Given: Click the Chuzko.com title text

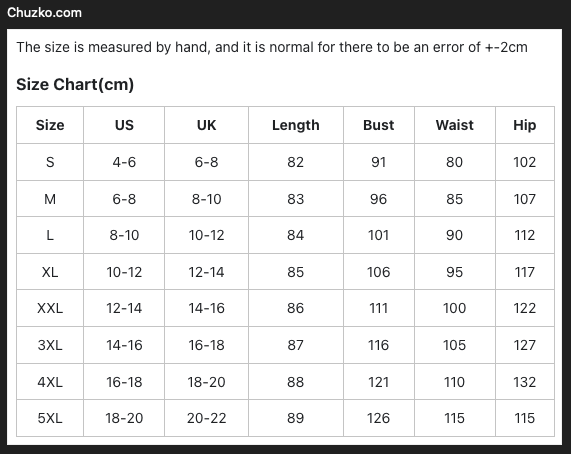Looking at the screenshot, I should (44, 13).
